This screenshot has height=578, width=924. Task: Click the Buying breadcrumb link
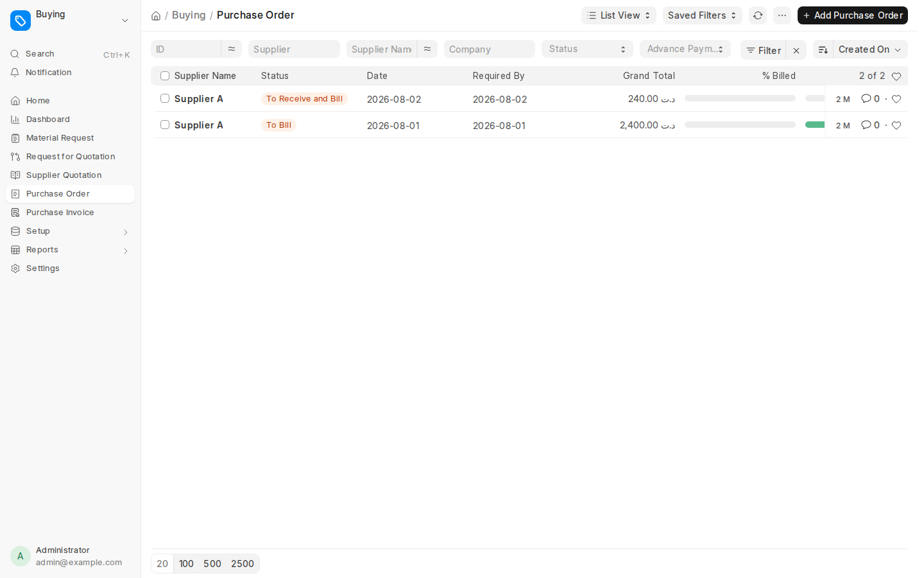189,15
